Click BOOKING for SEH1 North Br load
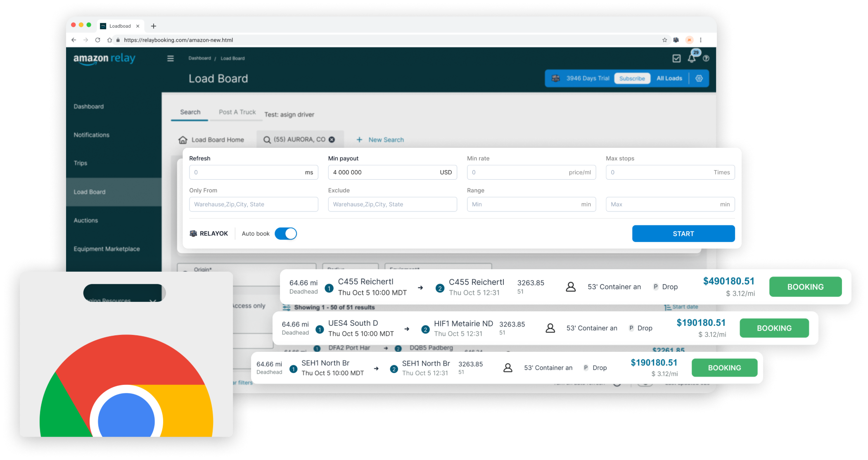Screen dimensions: 868x460 coord(725,368)
